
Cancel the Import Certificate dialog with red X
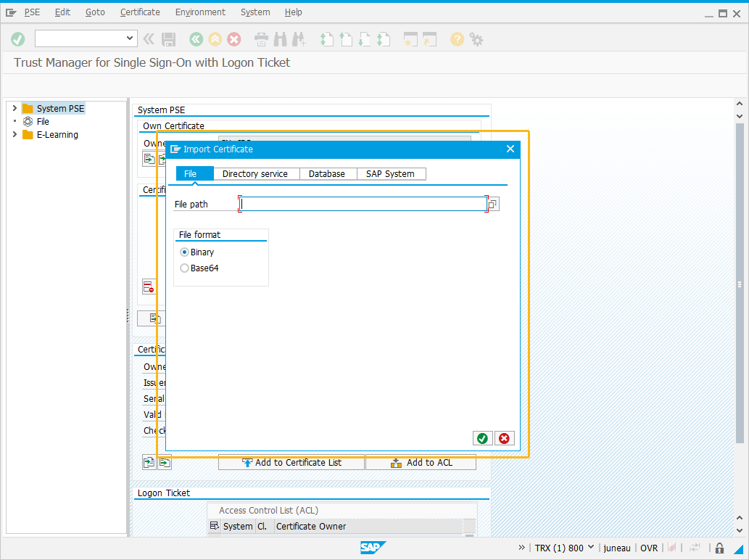point(504,438)
